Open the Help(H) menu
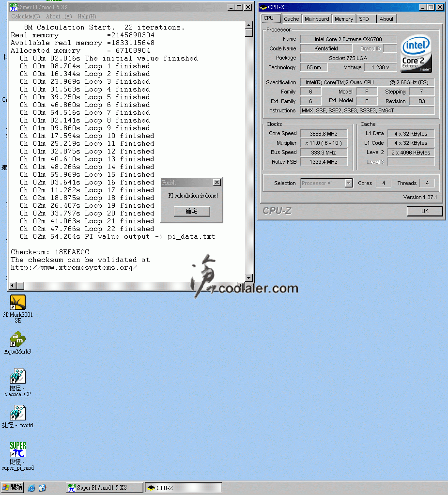448x495 pixels. pos(87,16)
